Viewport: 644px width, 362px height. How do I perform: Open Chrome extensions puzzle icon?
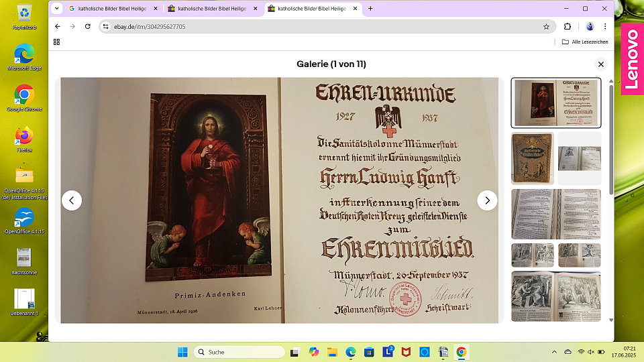(x=568, y=26)
